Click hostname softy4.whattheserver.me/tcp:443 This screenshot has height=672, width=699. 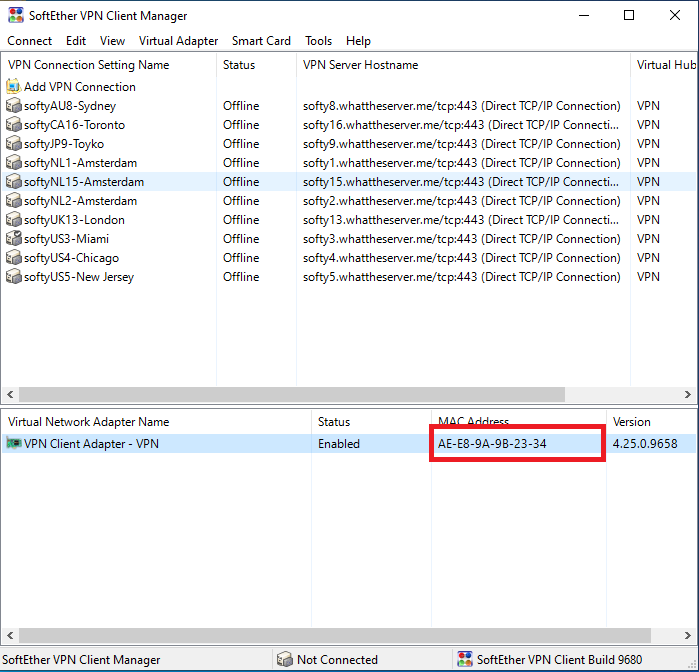[462, 258]
